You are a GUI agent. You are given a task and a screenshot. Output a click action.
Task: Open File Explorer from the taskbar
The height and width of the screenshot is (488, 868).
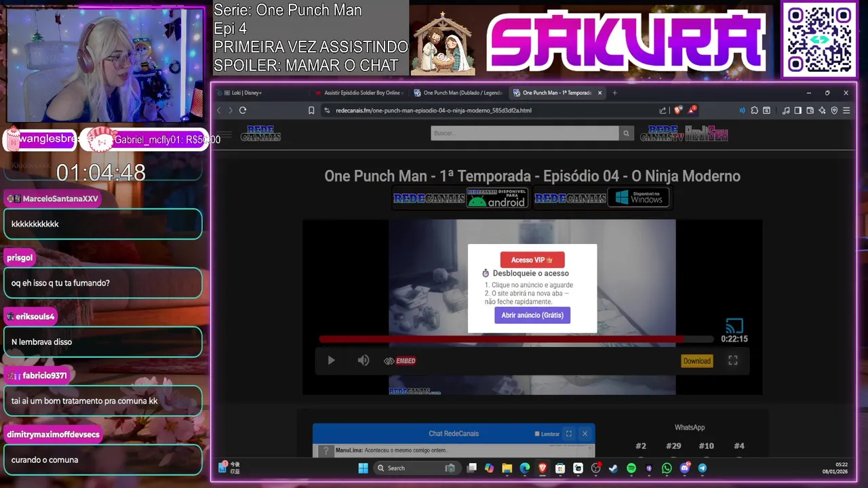507,468
